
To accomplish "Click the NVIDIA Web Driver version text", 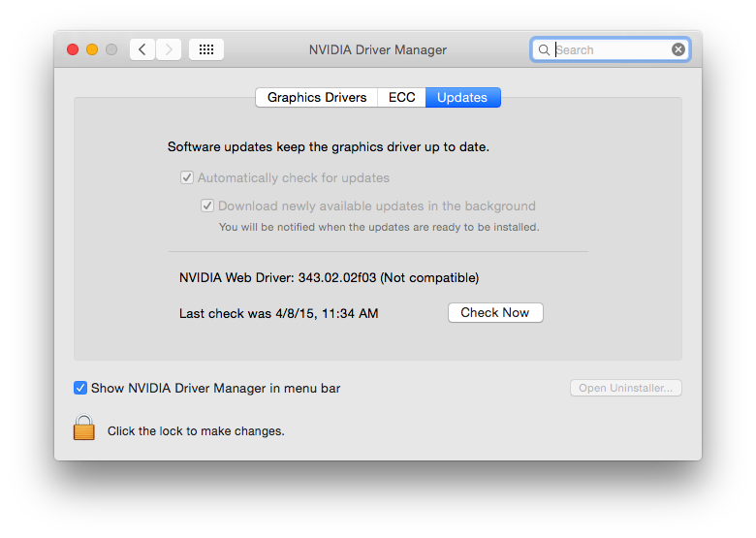I will pyautogui.click(x=329, y=277).
